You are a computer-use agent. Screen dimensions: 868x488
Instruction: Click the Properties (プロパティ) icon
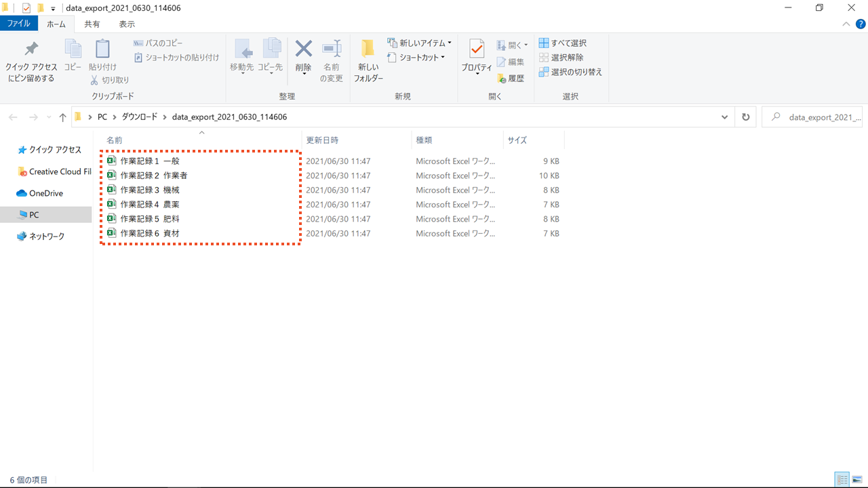click(x=477, y=50)
